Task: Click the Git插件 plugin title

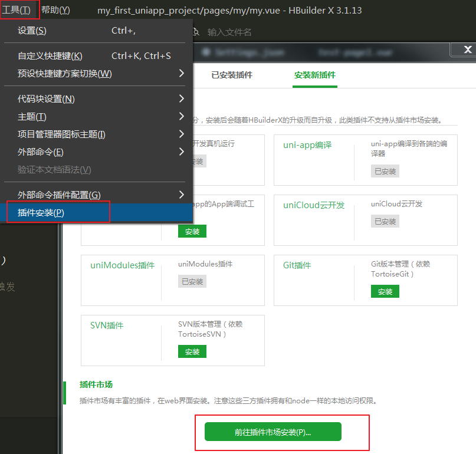Action: click(297, 265)
